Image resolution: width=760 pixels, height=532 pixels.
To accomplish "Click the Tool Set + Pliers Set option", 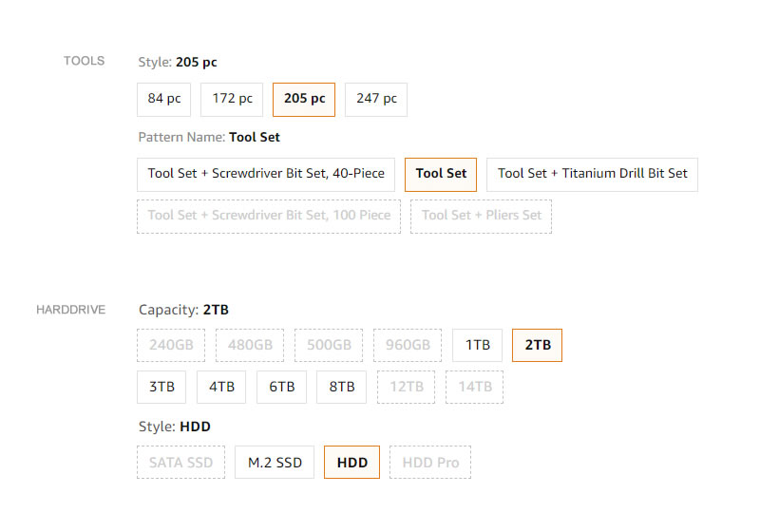I will pyautogui.click(x=481, y=216).
